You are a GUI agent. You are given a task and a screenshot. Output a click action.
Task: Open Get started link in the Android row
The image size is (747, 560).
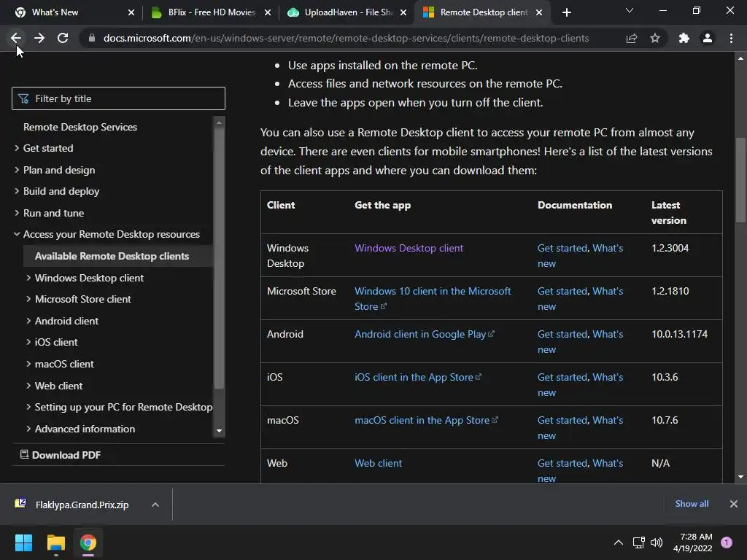pos(562,334)
